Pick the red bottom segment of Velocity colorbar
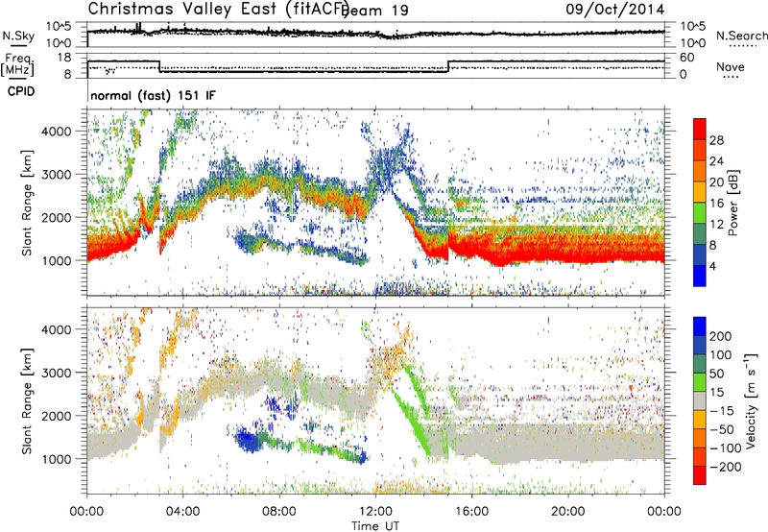Viewport: 768px width, 532px height. point(700,475)
